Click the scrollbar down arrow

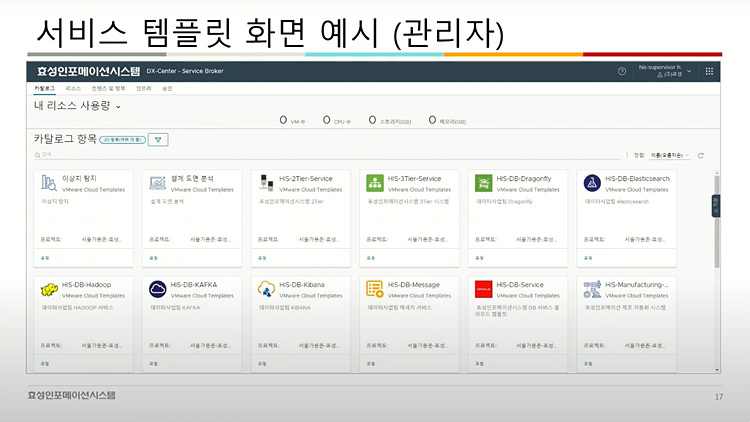tap(717, 370)
